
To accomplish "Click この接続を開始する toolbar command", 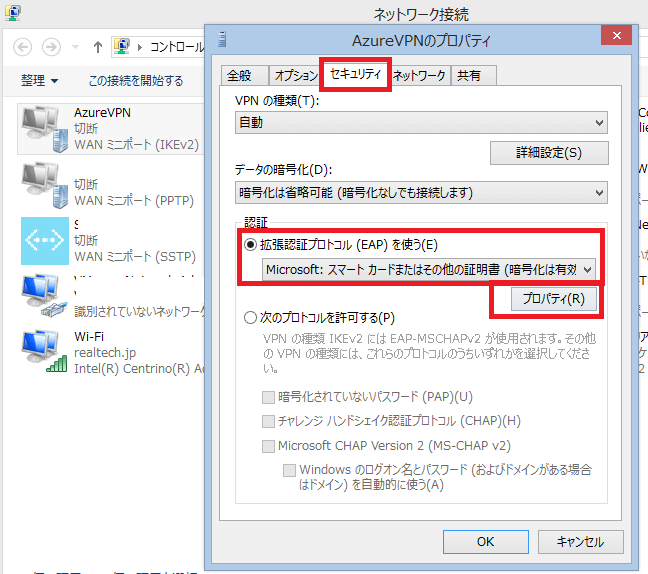I will coord(135,81).
